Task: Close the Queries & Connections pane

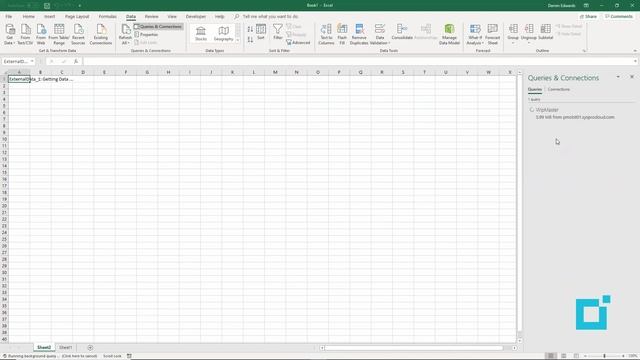Action: tap(632, 77)
